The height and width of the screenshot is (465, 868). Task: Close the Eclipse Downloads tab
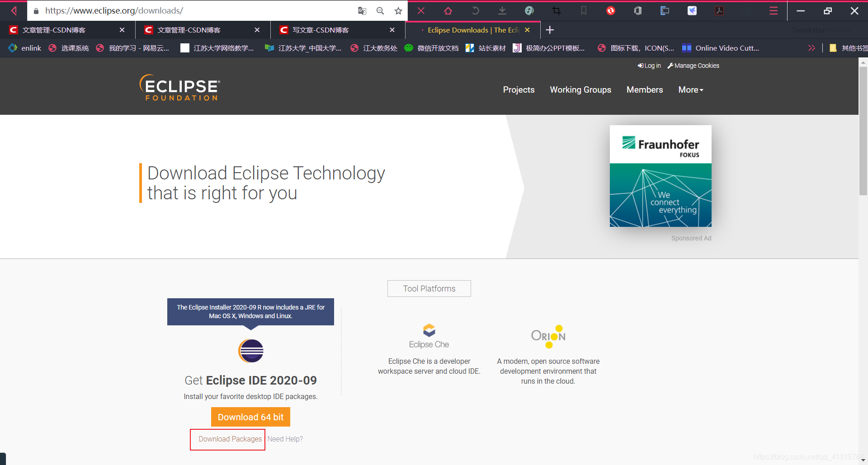point(527,30)
